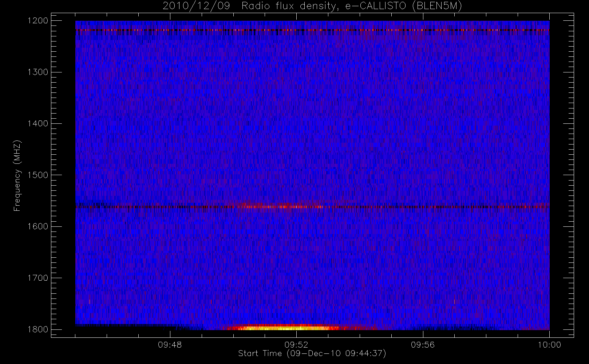This screenshot has width=589, height=364.
Task: Click the 09:52 time tick label
Action: [296, 345]
